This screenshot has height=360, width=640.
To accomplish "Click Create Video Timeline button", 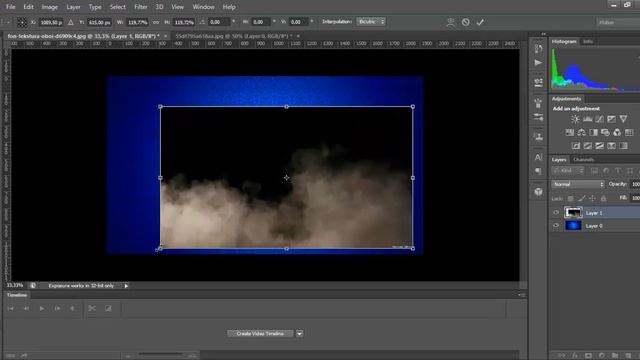I will coord(260,334).
